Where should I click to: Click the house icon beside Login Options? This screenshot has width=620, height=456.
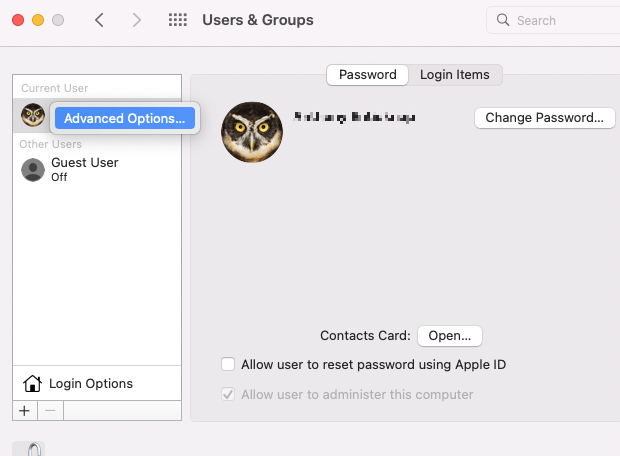[x=32, y=383]
